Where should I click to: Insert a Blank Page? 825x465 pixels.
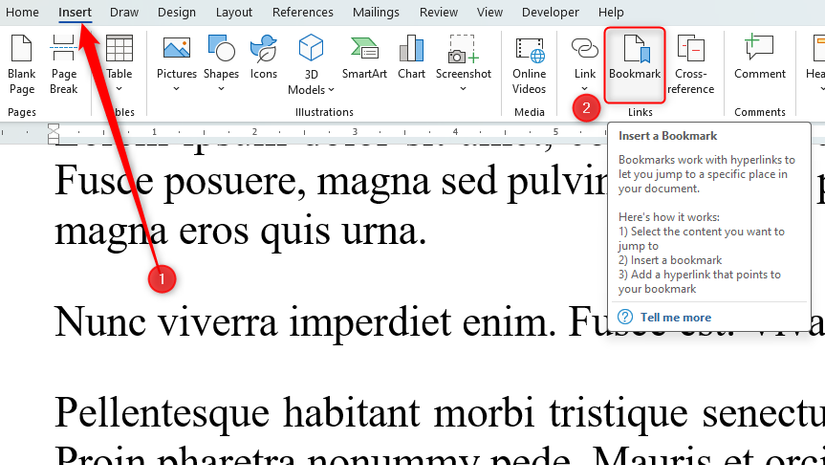pyautogui.click(x=22, y=65)
